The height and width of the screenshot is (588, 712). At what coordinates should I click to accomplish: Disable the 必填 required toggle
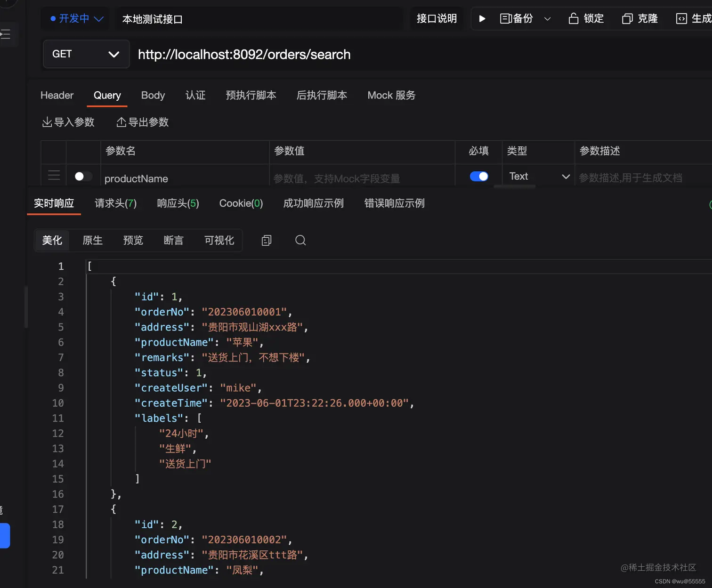[x=479, y=176]
